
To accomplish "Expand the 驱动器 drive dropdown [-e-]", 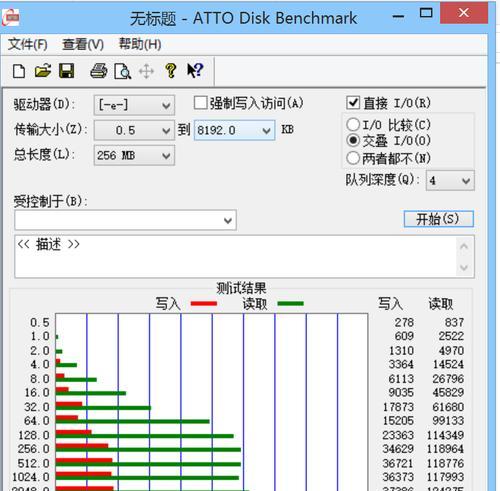I will coord(134,105).
